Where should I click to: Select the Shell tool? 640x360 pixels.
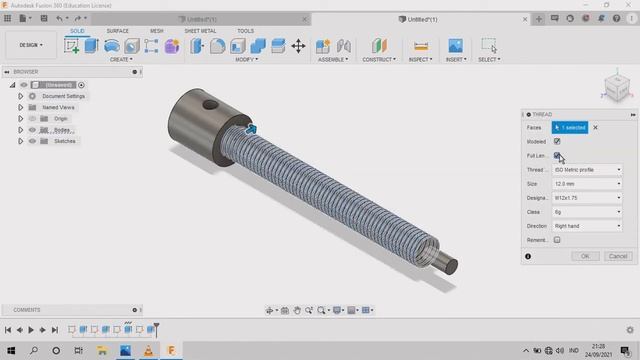point(238,46)
